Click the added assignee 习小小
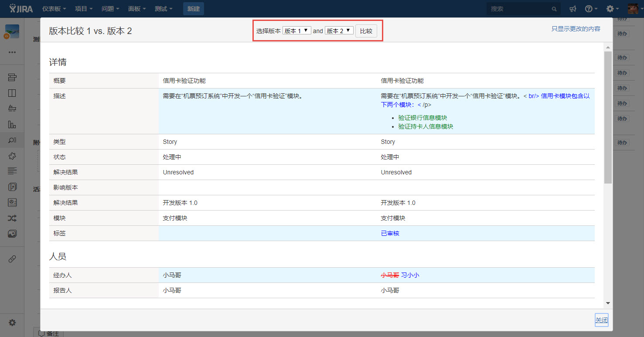Screen dimensions: 644x337 pos(410,275)
